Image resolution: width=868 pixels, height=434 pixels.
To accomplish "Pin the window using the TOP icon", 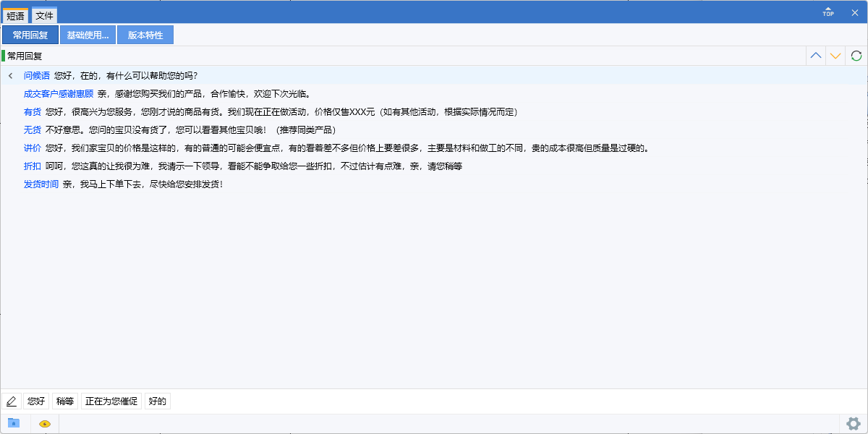I will (x=827, y=12).
